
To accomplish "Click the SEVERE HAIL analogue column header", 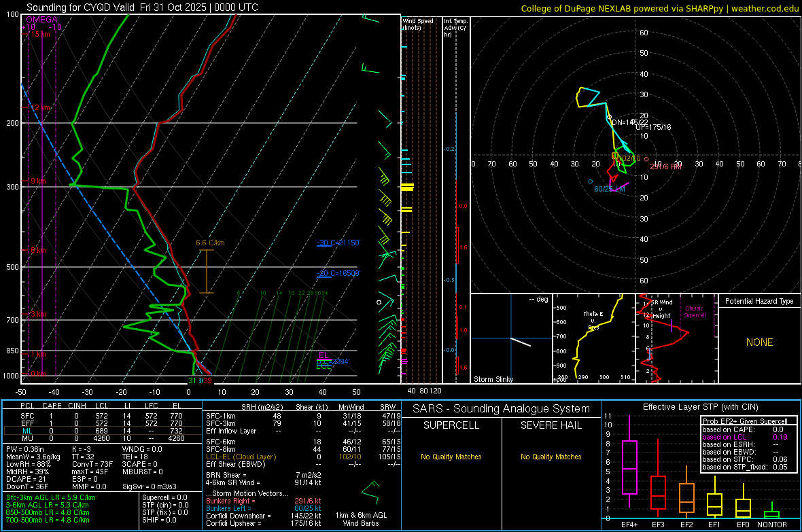I will [x=551, y=425].
